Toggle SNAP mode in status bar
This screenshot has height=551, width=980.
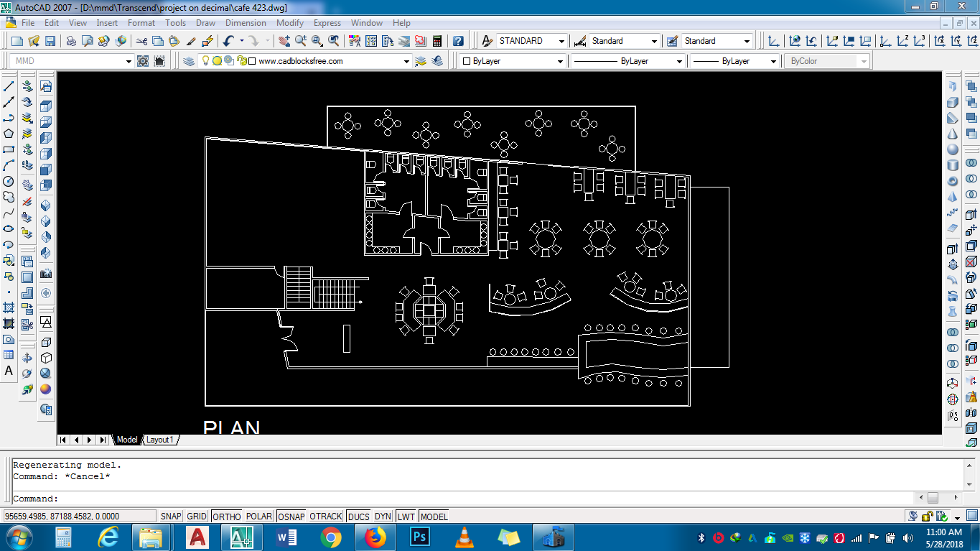[171, 517]
